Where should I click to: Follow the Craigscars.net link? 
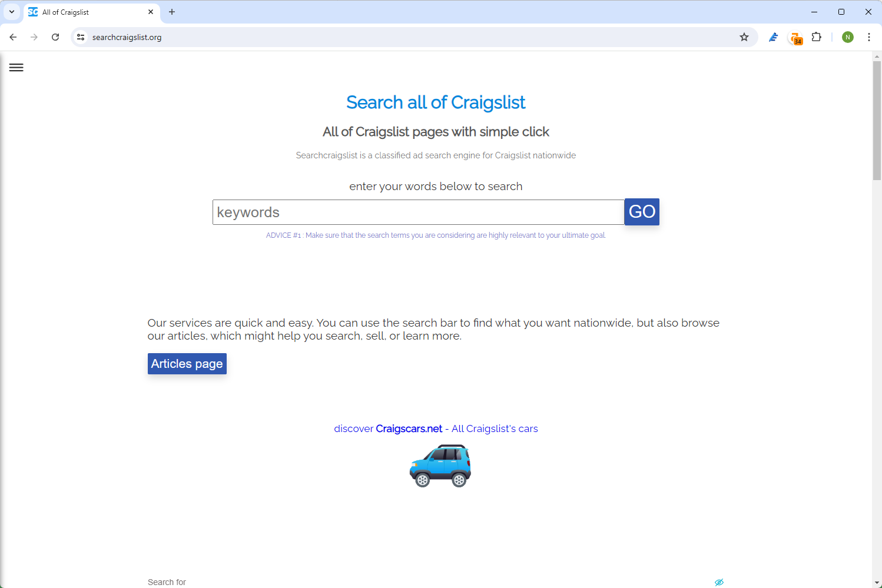pyautogui.click(x=409, y=428)
